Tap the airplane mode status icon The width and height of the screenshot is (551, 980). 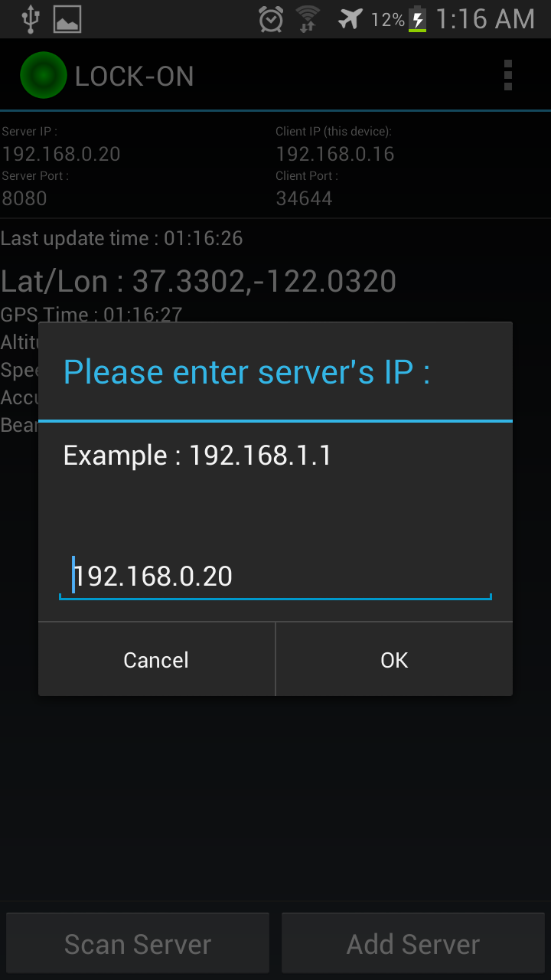pyautogui.click(x=350, y=18)
